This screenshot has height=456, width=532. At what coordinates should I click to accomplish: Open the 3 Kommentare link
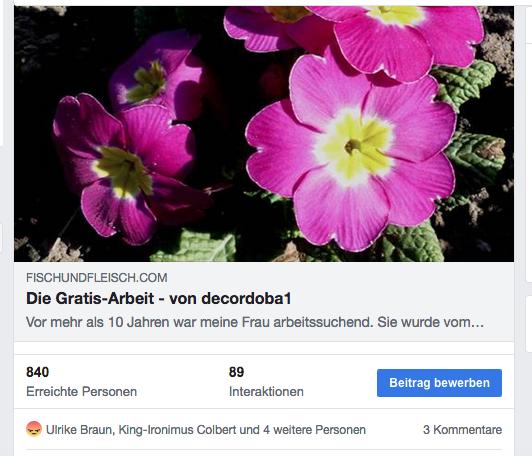(x=462, y=430)
